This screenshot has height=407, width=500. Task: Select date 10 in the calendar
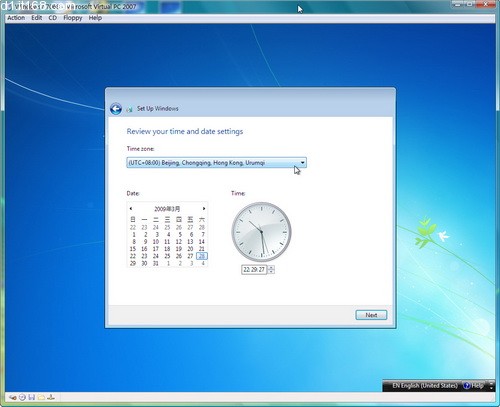click(156, 242)
